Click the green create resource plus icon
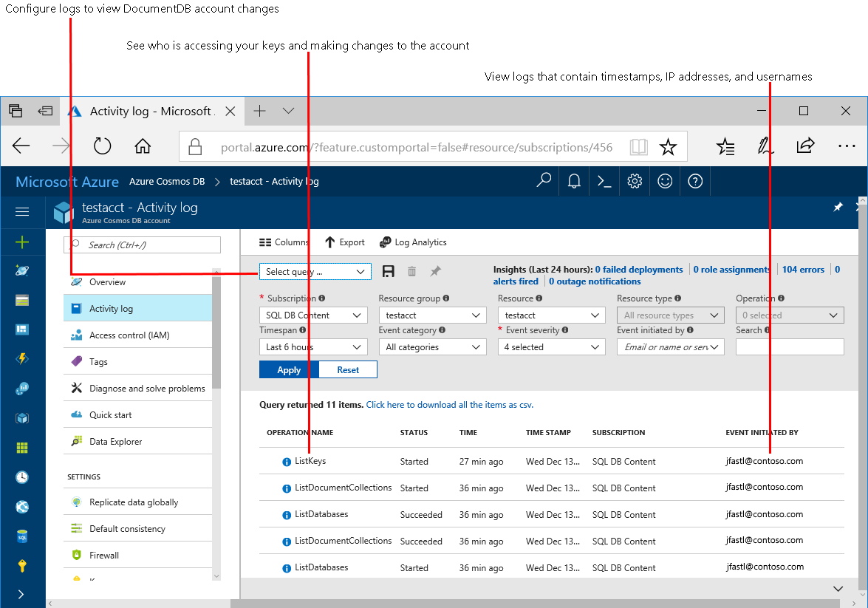Image resolution: width=868 pixels, height=608 pixels. pos(22,242)
